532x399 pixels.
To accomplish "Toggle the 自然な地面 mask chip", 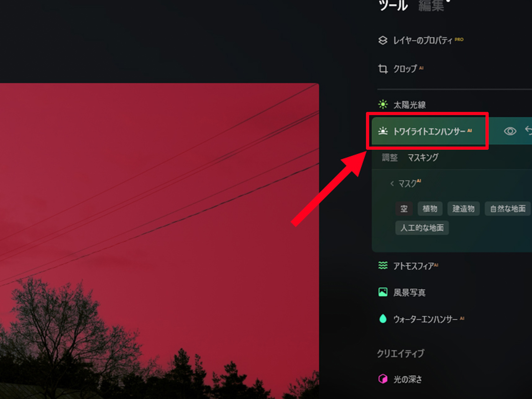I will [x=508, y=209].
